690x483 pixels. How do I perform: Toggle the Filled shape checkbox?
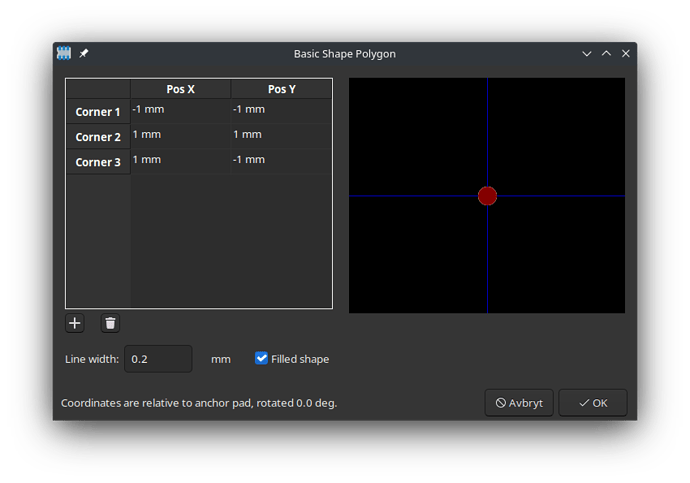(261, 359)
